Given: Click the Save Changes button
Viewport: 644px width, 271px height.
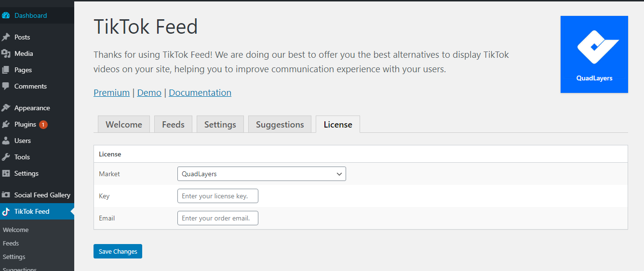Looking at the screenshot, I should pyautogui.click(x=118, y=251).
